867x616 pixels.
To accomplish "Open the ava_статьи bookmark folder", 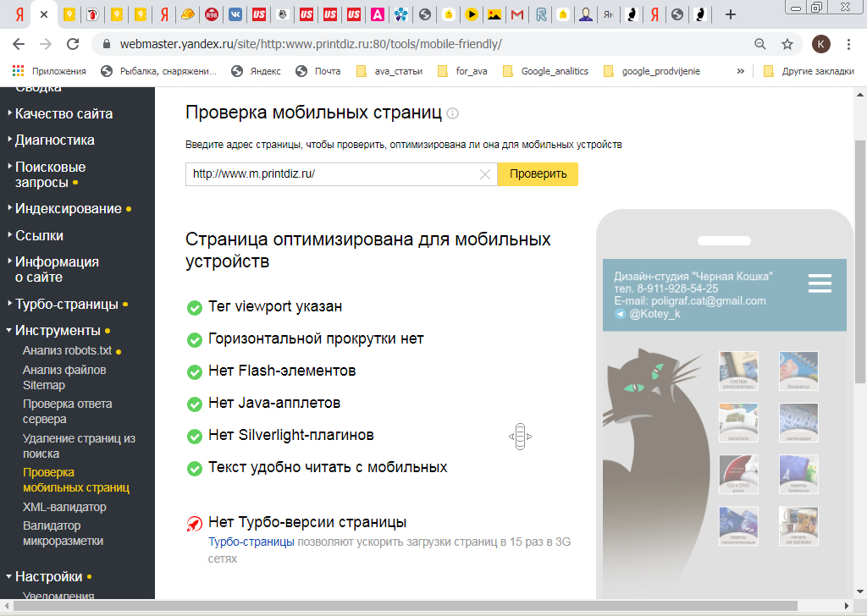I will pyautogui.click(x=389, y=71).
